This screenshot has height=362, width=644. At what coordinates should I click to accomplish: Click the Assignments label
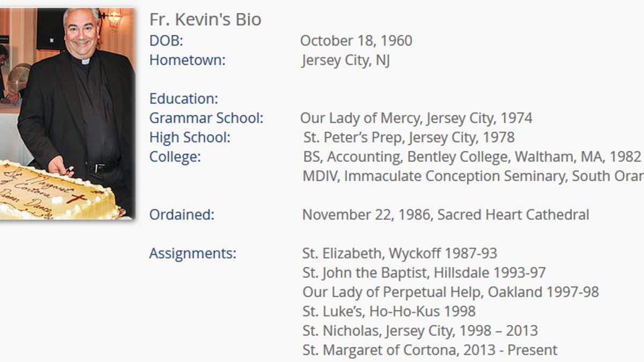(x=192, y=253)
